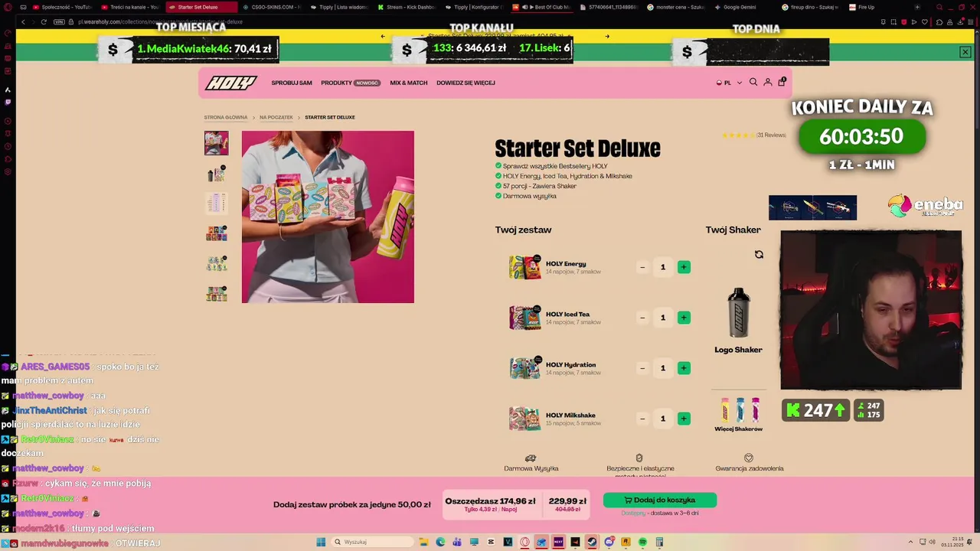Open notifications bell in system tray
Viewport: 980px width, 551px height.
click(970, 542)
